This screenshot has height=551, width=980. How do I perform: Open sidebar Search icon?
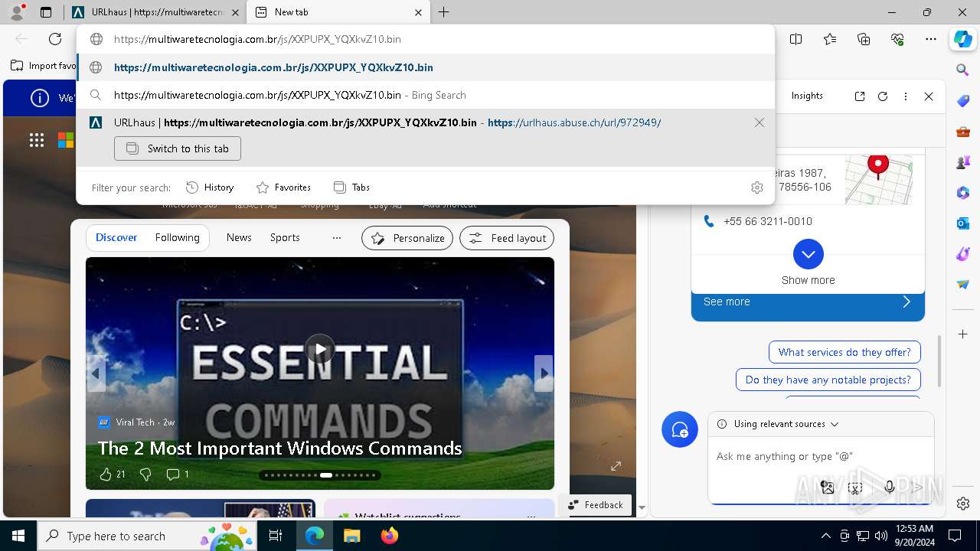[963, 70]
